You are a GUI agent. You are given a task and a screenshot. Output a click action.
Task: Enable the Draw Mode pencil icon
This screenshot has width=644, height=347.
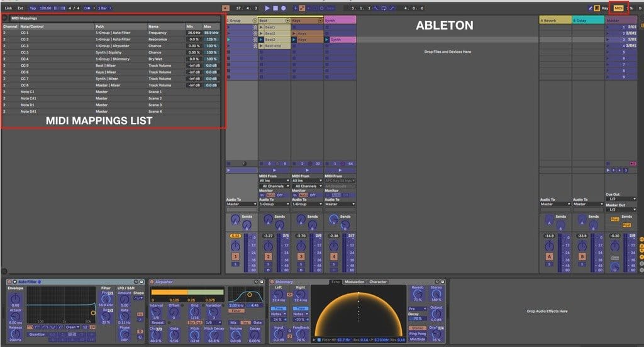tap(590, 8)
